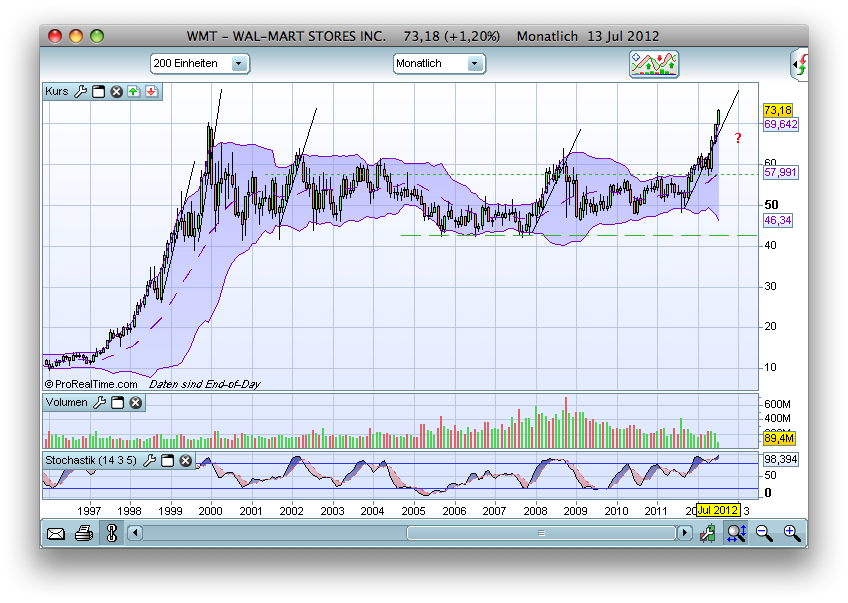Click the 600M volume axis label
848x603 pixels.
(777, 404)
